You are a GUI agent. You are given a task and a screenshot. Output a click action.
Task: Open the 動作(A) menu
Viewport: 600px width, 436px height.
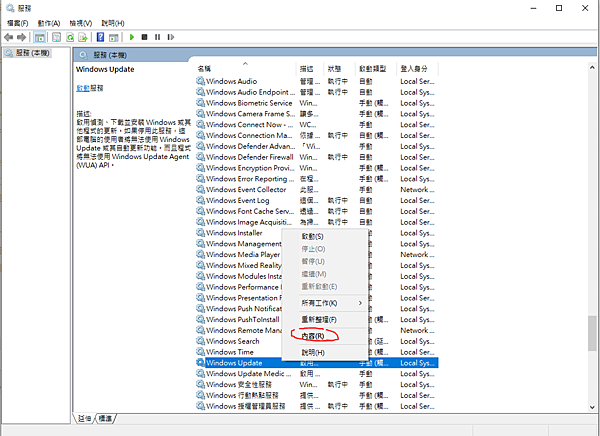[x=49, y=23]
